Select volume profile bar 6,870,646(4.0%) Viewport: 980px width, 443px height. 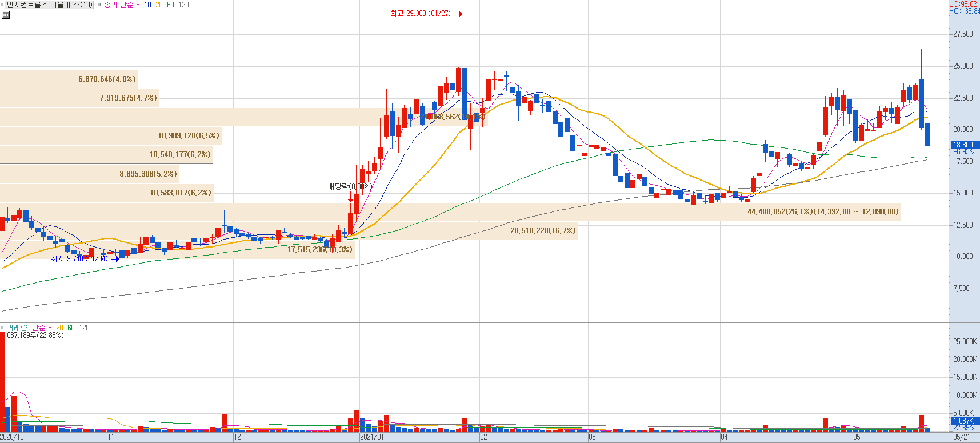[x=69, y=79]
